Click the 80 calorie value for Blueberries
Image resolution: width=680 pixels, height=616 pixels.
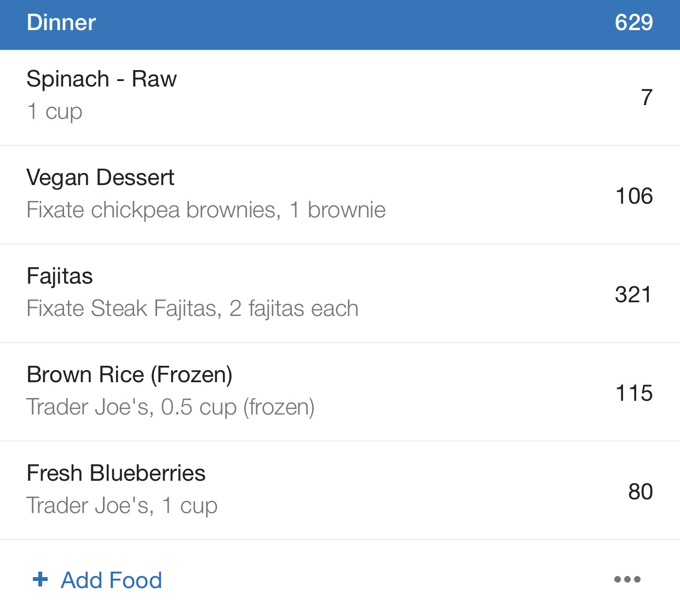(641, 492)
